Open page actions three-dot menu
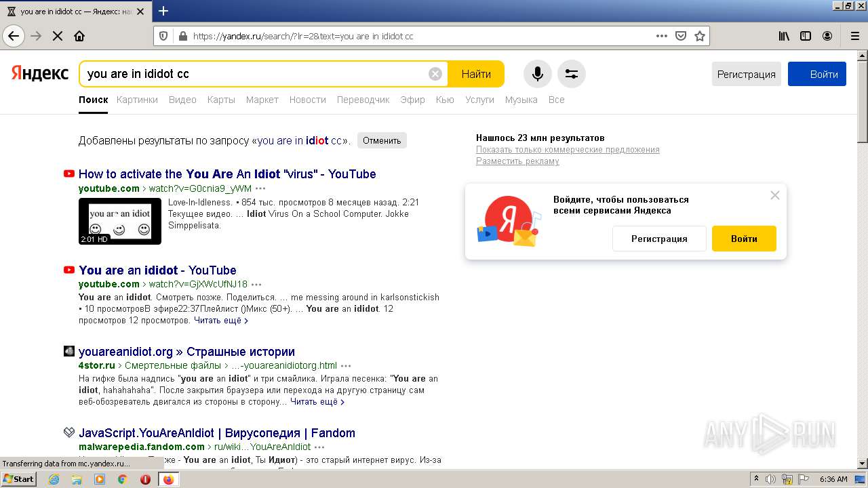This screenshot has height=488, width=868. [x=662, y=36]
